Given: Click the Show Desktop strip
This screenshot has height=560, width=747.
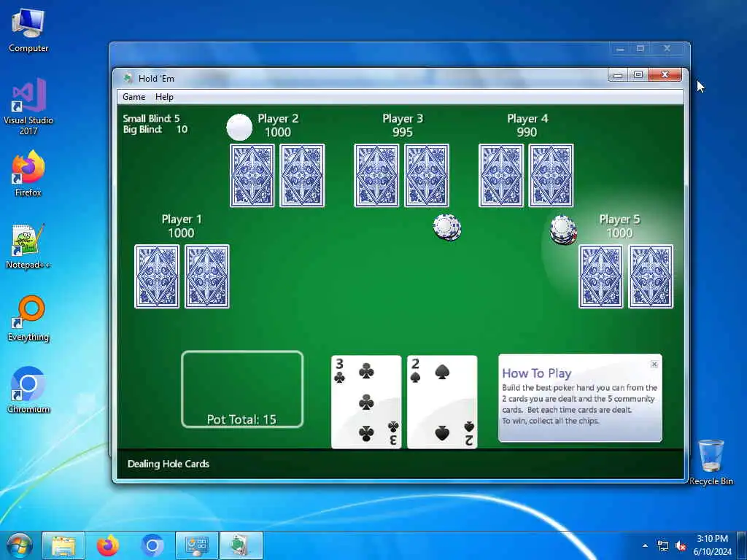Looking at the screenshot, I should pos(742,545).
